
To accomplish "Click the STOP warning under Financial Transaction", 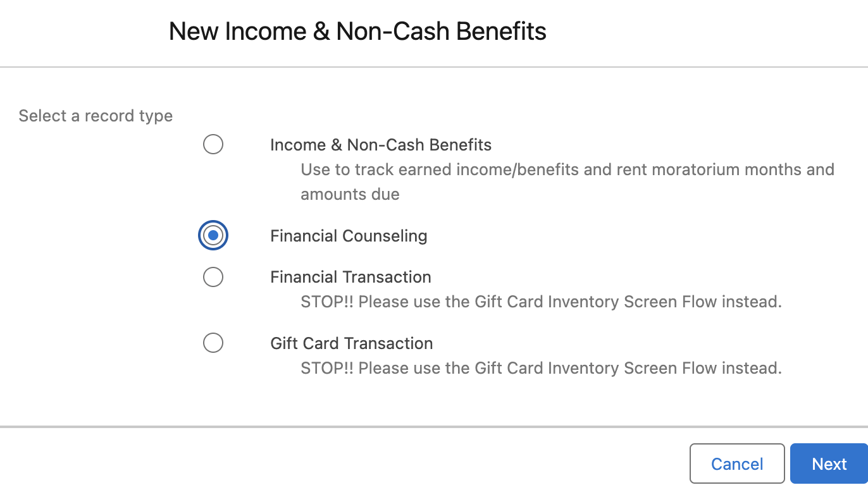I will [542, 302].
